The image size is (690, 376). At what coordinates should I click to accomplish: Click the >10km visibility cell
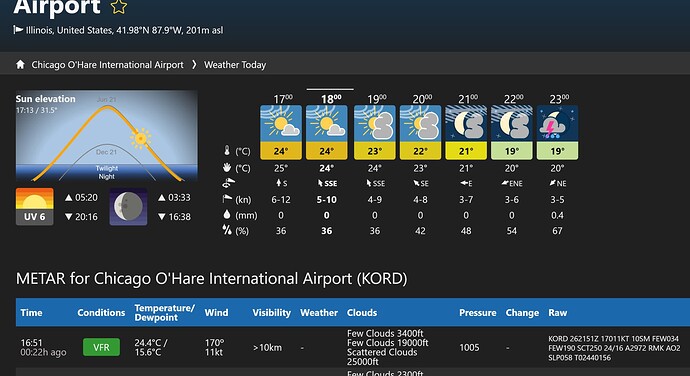pyautogui.click(x=267, y=347)
